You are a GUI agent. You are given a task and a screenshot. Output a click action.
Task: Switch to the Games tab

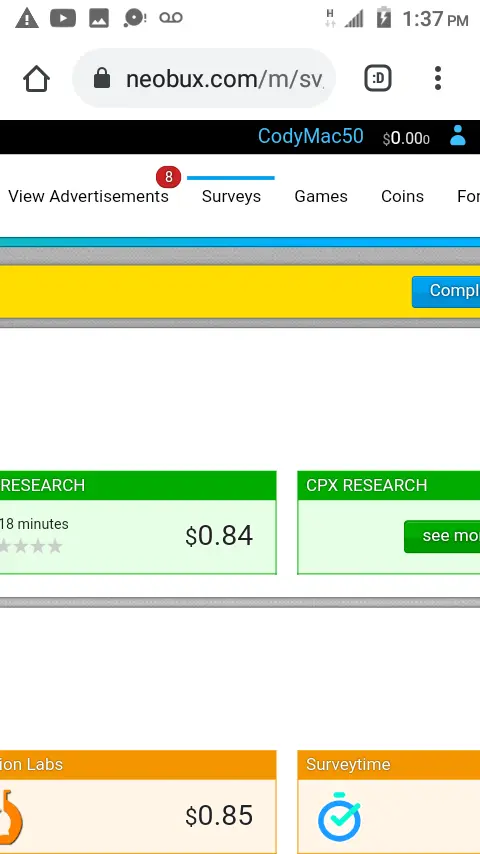click(x=321, y=197)
